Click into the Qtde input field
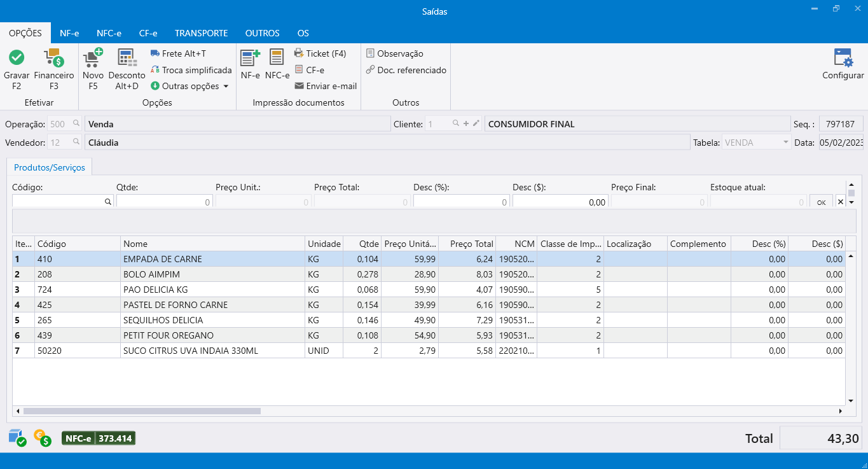Viewport: 868px width, 469px height. pyautogui.click(x=164, y=202)
